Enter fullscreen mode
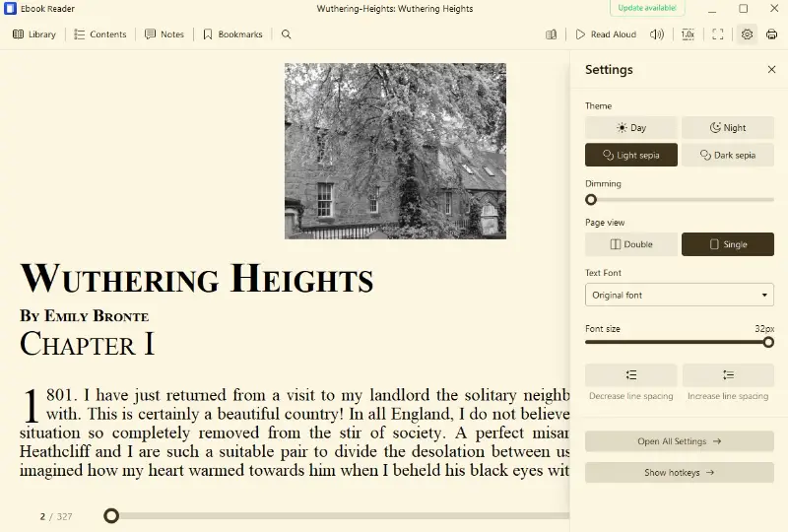Image resolution: width=788 pixels, height=532 pixels. click(718, 34)
